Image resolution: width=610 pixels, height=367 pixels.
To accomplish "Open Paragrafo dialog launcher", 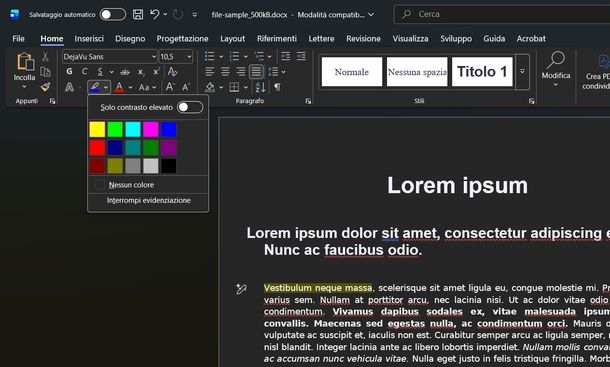I will (308, 101).
